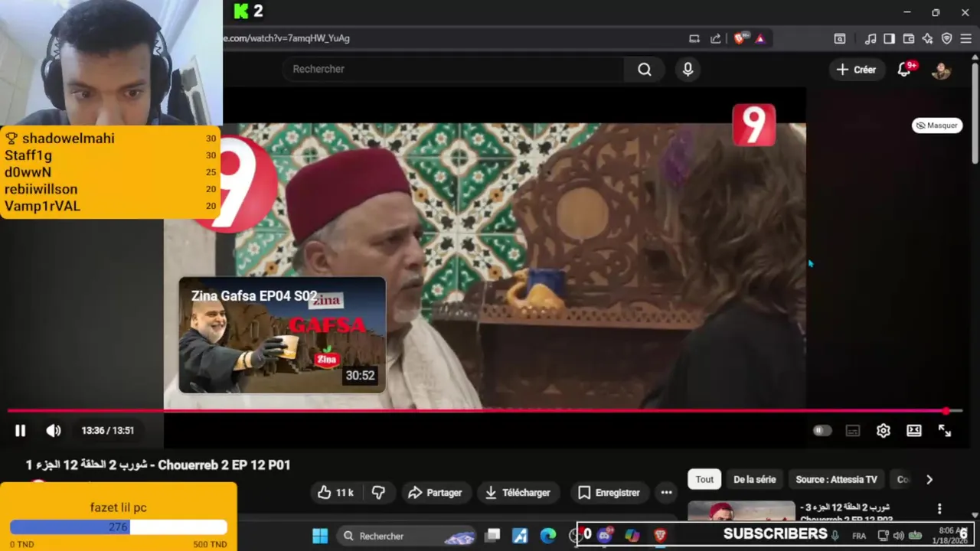Mute the video using the speaker icon

click(x=54, y=431)
